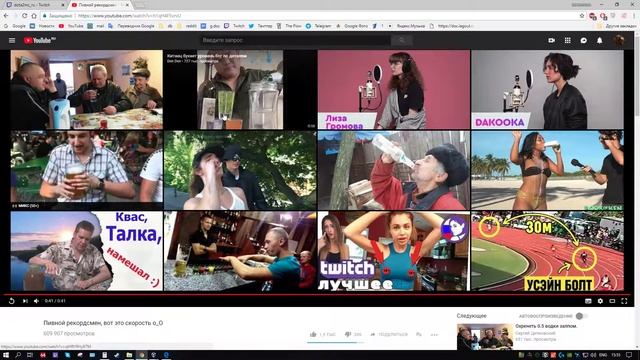
Task: Open the YouTube apps grid icon
Action: click(x=567, y=40)
